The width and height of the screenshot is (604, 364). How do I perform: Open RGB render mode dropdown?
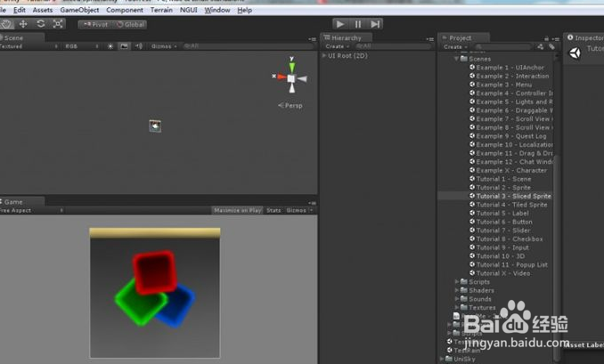click(82, 46)
